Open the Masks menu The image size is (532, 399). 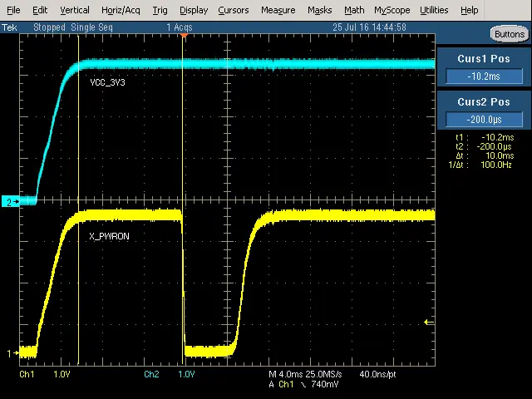click(x=319, y=10)
